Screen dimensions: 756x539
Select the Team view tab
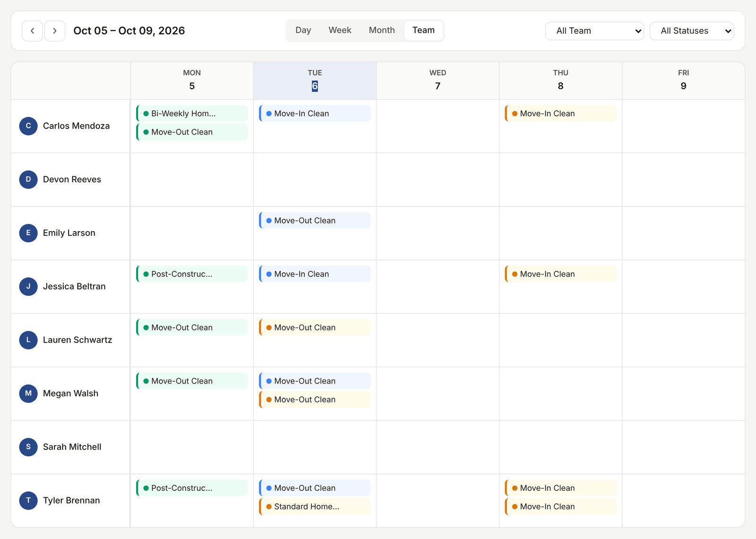tap(423, 30)
